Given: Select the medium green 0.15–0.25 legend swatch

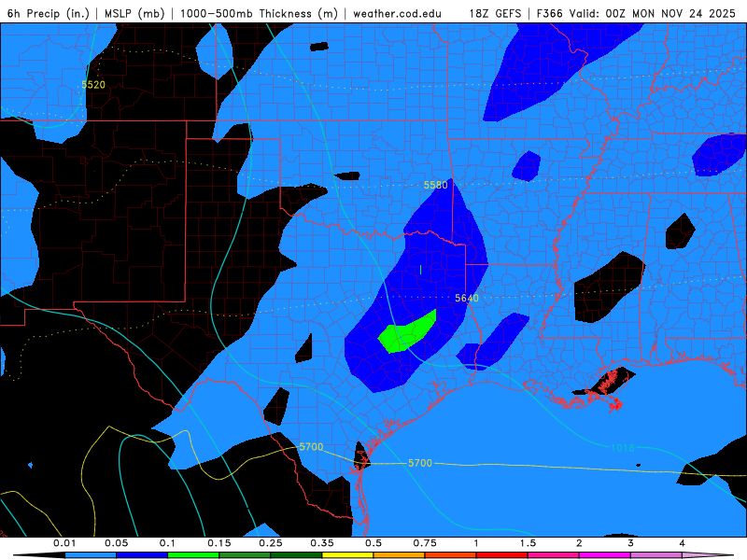Looking at the screenshot, I should coord(245,555).
